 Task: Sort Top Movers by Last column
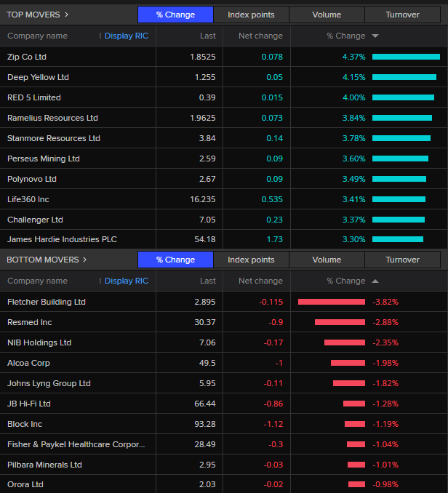coord(207,36)
